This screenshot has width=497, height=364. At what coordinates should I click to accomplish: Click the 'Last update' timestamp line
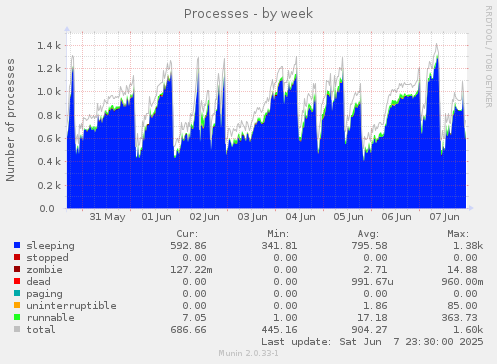click(x=372, y=342)
